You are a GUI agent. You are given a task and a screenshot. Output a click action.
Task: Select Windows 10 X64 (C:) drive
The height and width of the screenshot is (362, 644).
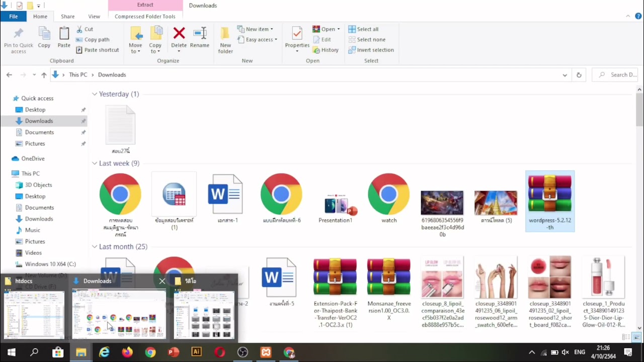tap(50, 264)
